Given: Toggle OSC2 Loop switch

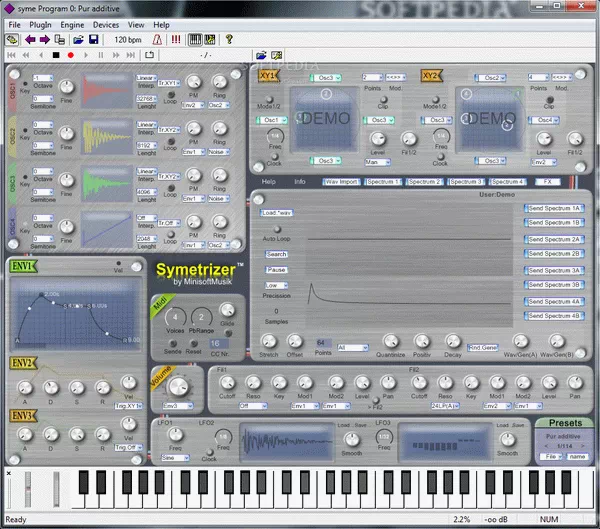Looking at the screenshot, I should coord(171,141).
